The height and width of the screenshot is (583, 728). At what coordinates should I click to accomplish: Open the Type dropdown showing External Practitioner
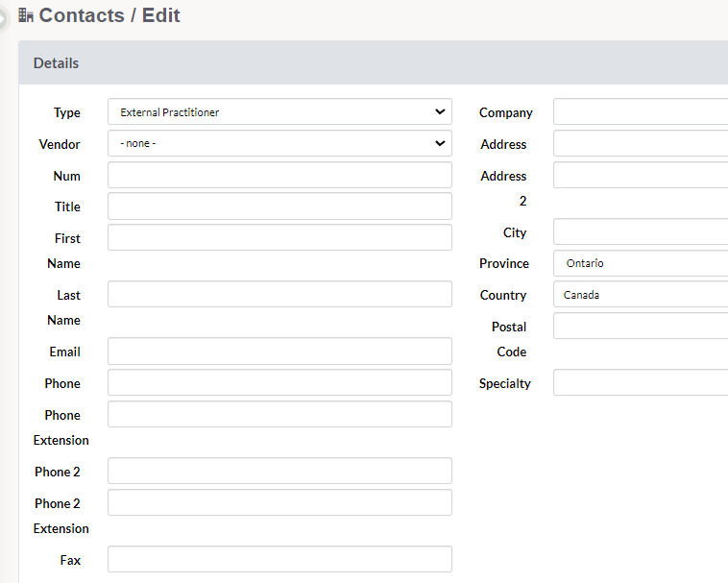(x=280, y=111)
